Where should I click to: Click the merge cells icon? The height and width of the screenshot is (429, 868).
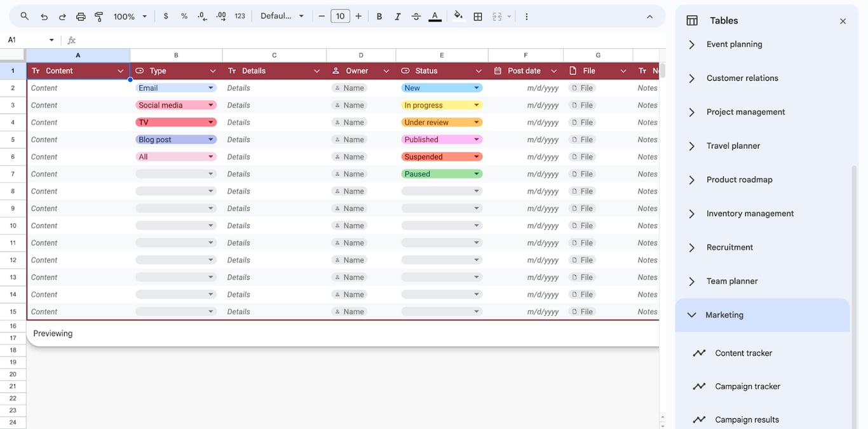click(498, 17)
